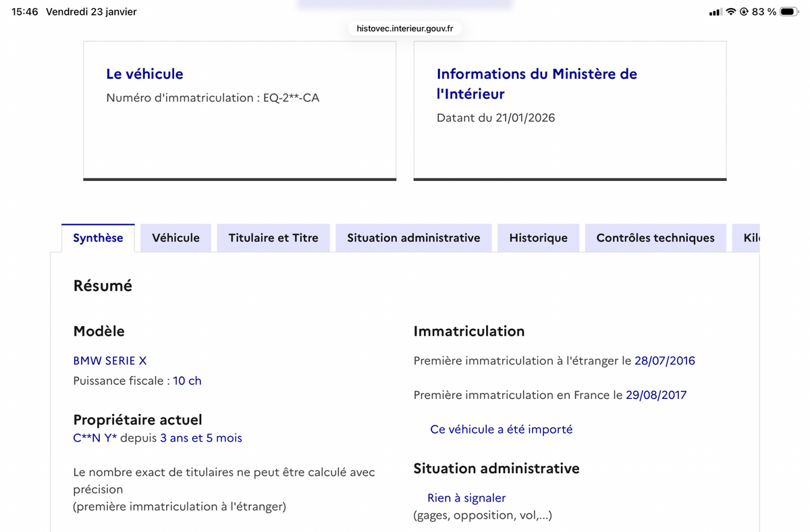Viewport: 810px width, 532px height.
Task: Select the Situation administrative tab
Action: click(x=414, y=238)
